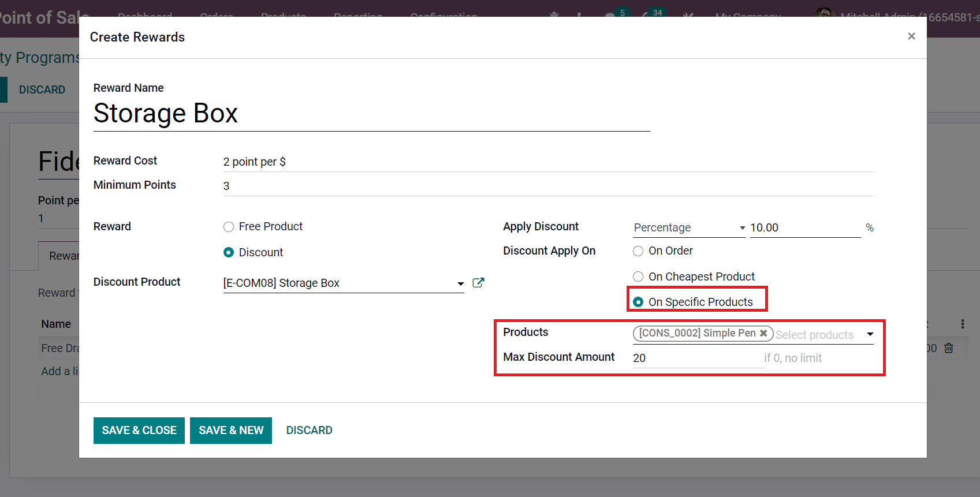Click the Create Rewards dialog title

[137, 37]
